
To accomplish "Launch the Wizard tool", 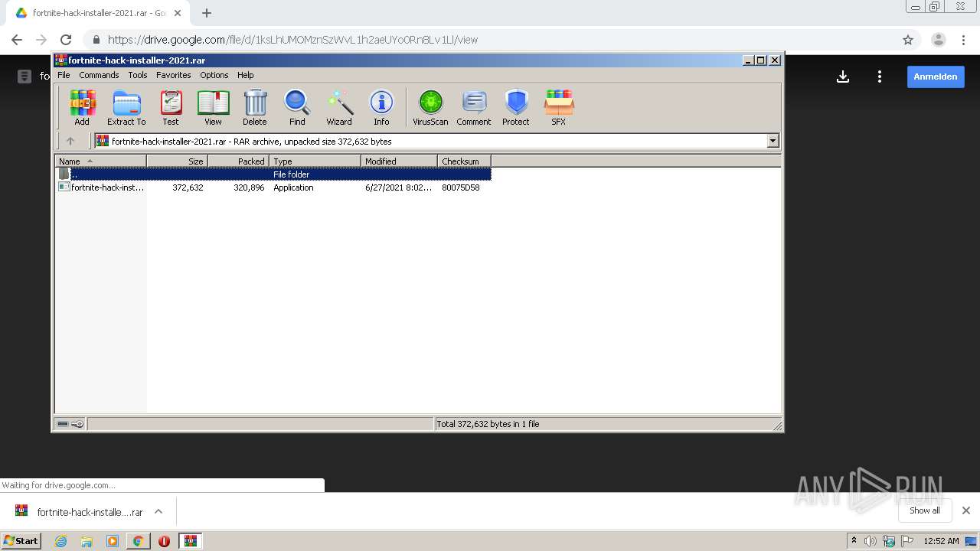I will pos(339,107).
